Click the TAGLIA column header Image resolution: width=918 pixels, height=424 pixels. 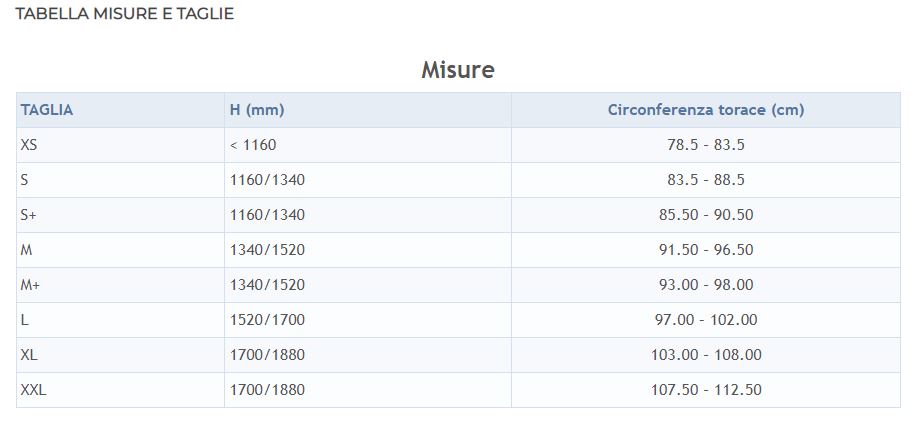tap(47, 110)
